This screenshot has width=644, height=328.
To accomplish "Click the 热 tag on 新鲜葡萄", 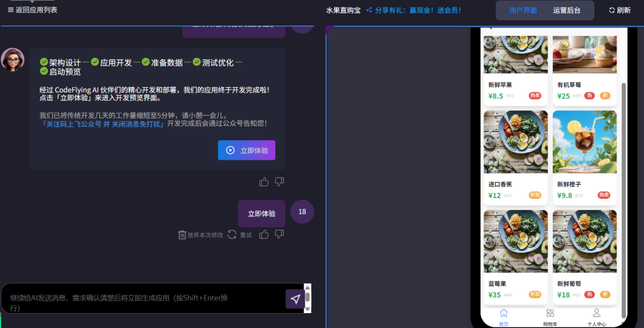I will click(589, 295).
